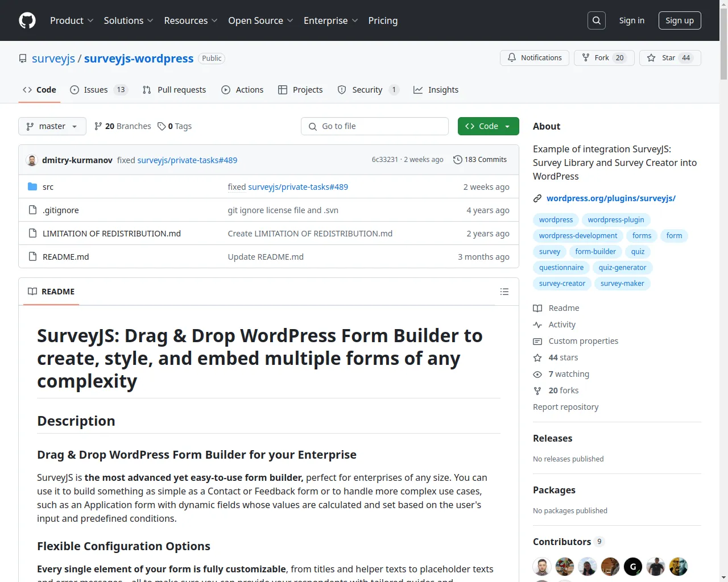
Task: Expand the Enterprise menu
Action: tap(331, 20)
